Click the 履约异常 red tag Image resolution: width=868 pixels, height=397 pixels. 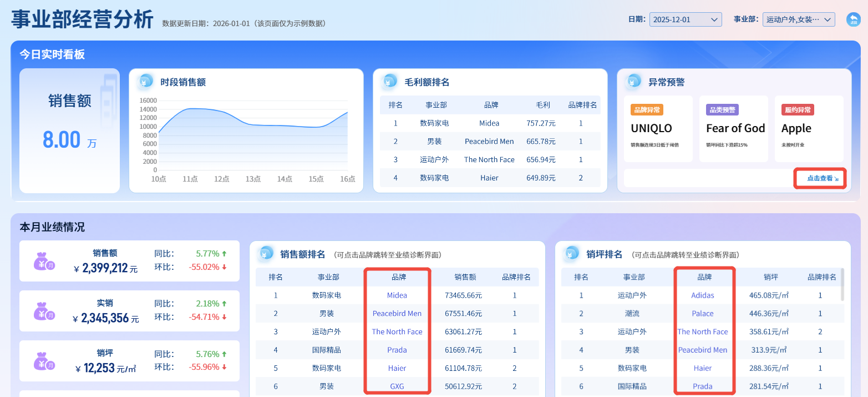(x=798, y=110)
